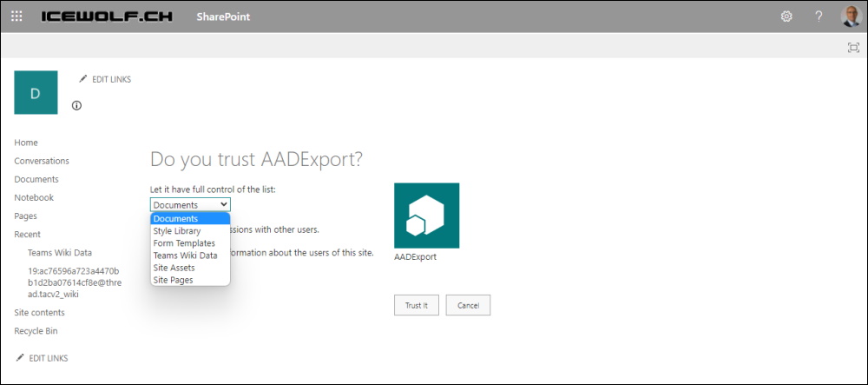Image resolution: width=868 pixels, height=385 pixels.
Task: Click the Trust It button
Action: point(417,305)
